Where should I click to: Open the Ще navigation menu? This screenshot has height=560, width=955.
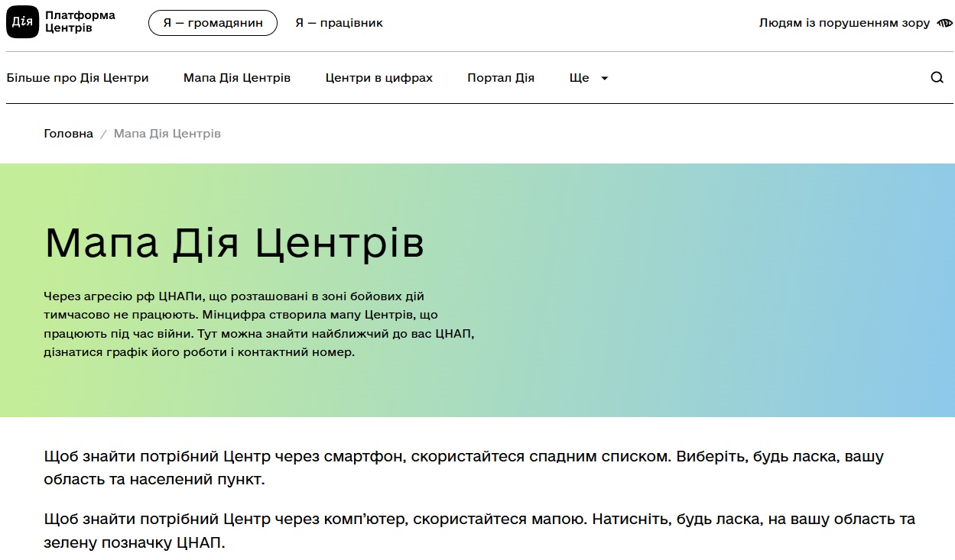click(580, 77)
